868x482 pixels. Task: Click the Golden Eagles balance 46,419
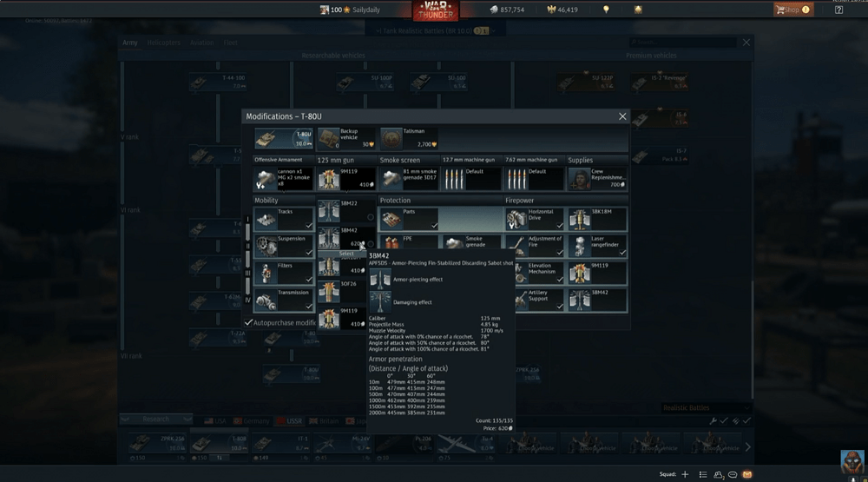(562, 10)
